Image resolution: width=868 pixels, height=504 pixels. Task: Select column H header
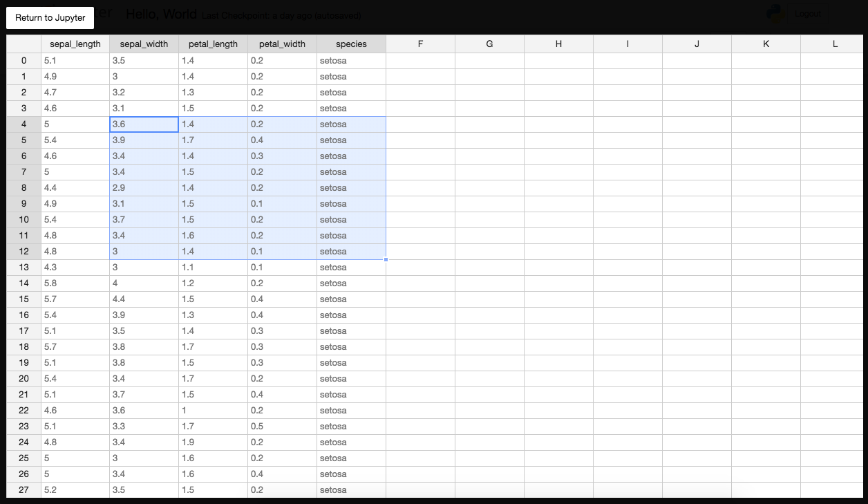coord(559,44)
